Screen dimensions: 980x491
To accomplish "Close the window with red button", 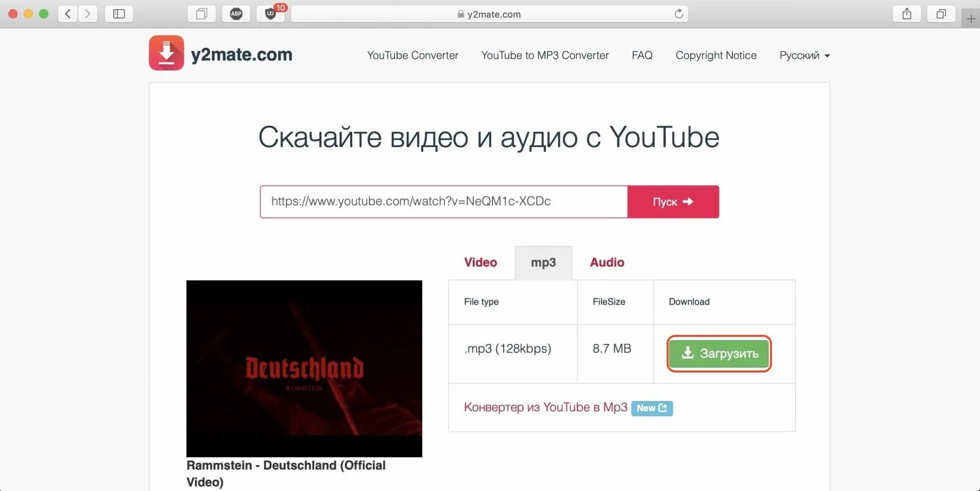I will click(x=12, y=13).
